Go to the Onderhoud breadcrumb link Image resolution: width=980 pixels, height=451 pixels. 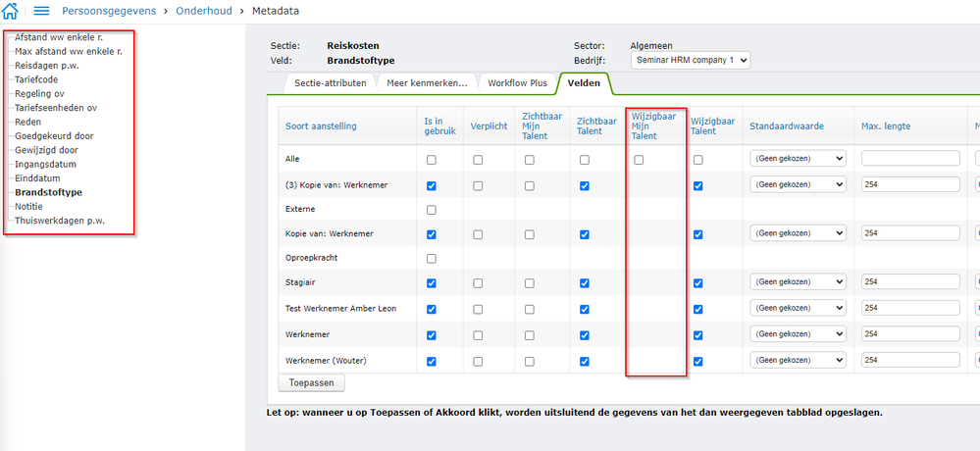point(209,11)
